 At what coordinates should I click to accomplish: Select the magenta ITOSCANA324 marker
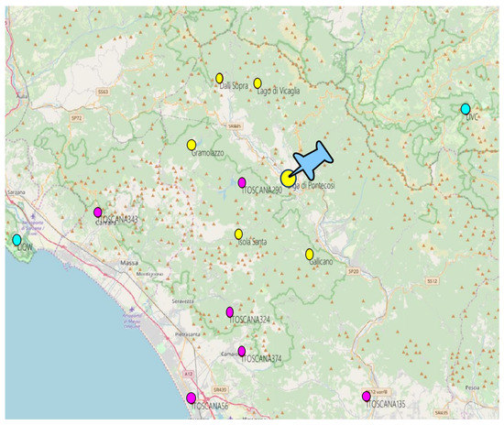pos(229,311)
